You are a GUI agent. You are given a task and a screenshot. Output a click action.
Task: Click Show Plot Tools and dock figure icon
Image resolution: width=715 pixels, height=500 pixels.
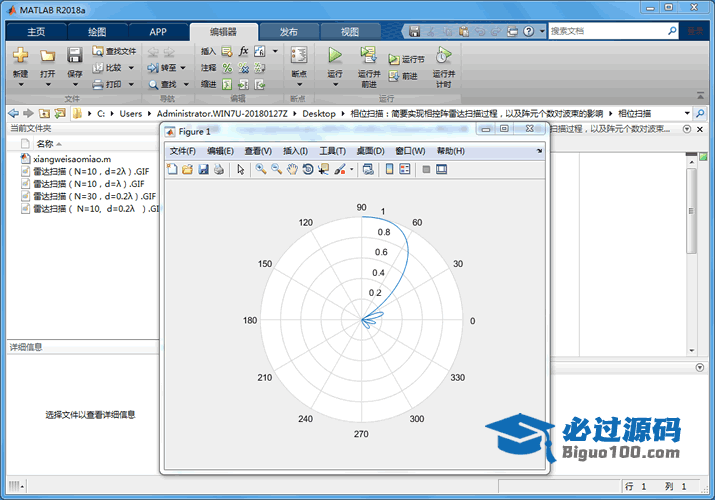pos(441,170)
